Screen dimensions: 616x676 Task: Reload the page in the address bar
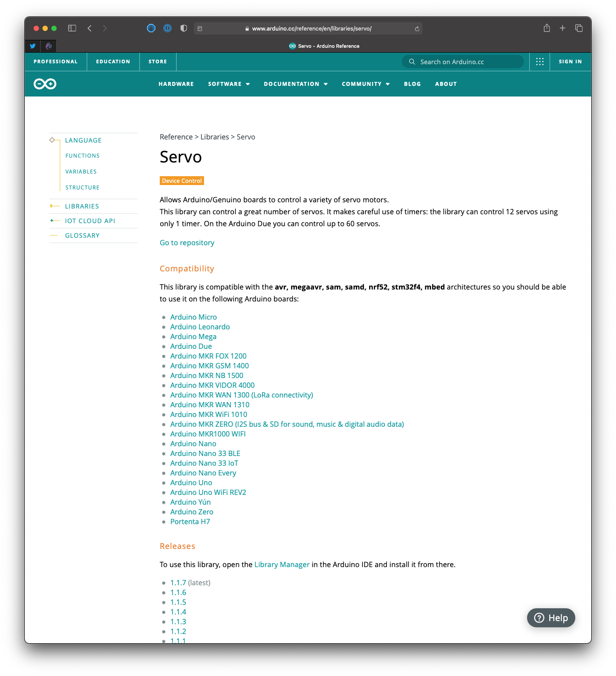click(x=417, y=29)
